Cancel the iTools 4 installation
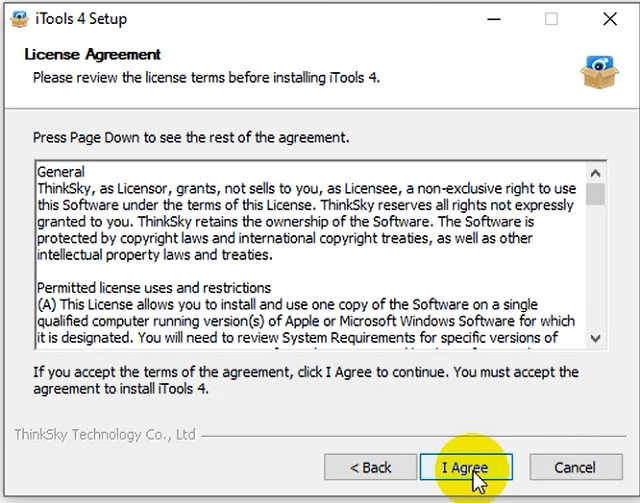 (x=576, y=467)
